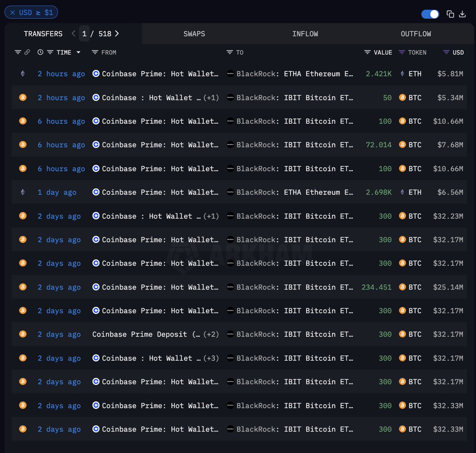Select the $7.68M USD amount
476x453 pixels.
[x=450, y=145]
